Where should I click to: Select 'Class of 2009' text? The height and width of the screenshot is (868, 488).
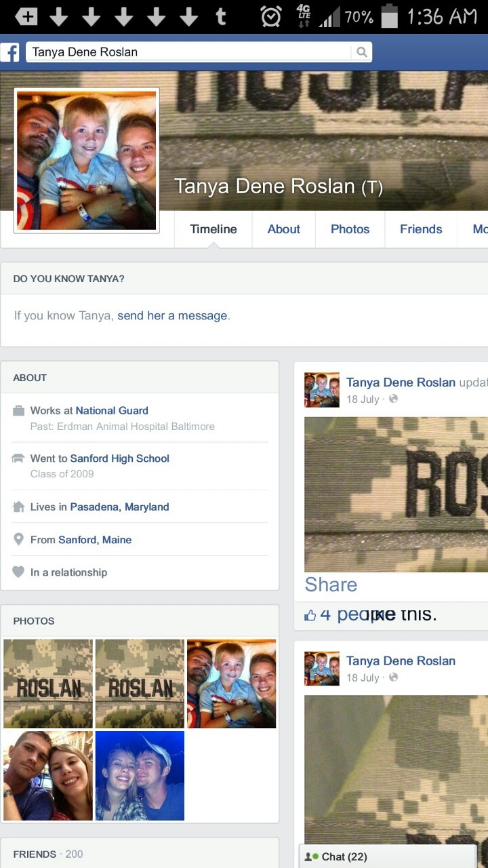[x=62, y=474]
